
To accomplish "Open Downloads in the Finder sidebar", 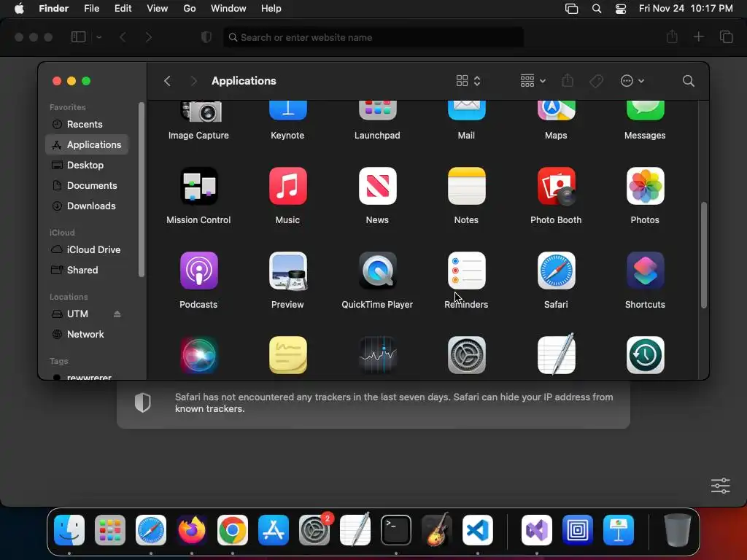I will tap(88, 206).
